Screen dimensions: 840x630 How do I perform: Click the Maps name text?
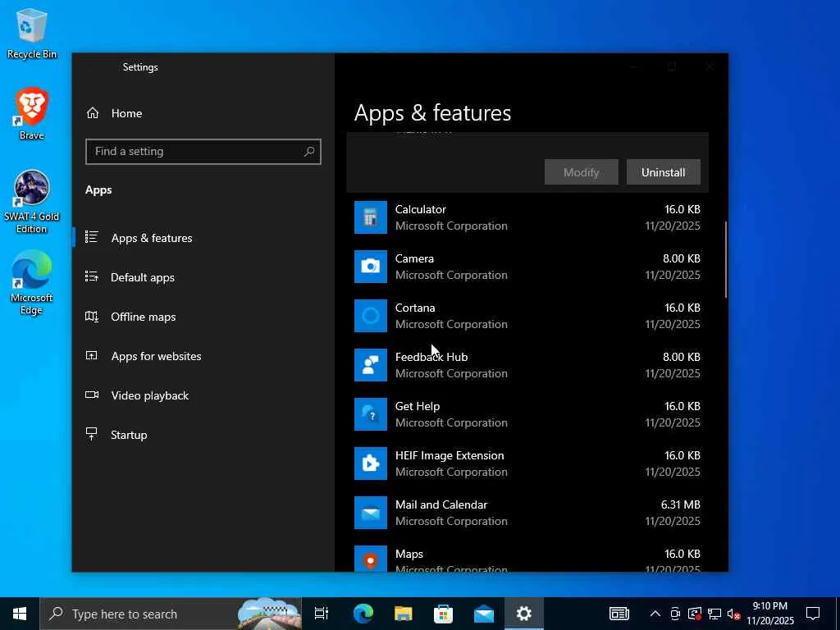point(409,554)
